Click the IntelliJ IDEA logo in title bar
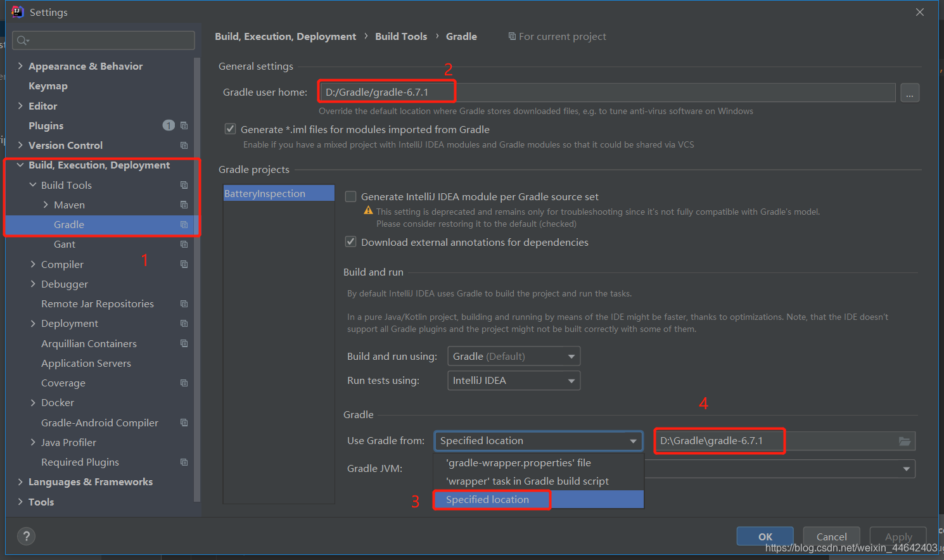Screen dimensions: 944x560 pyautogui.click(x=18, y=11)
